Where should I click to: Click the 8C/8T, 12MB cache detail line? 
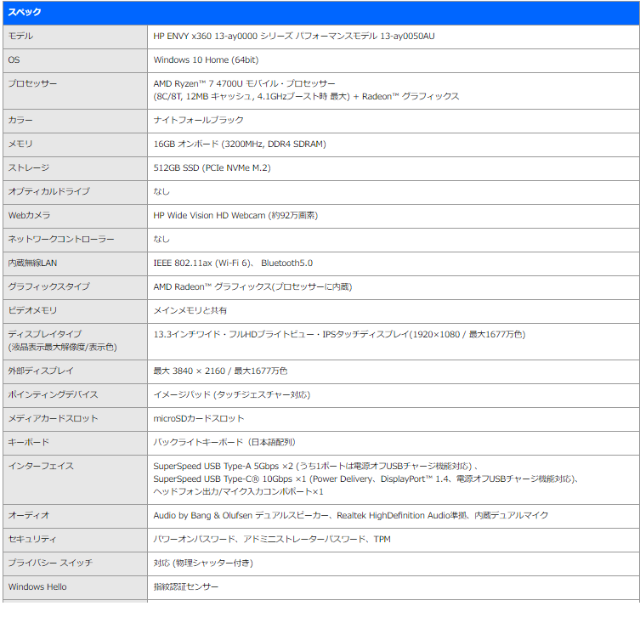click(306, 97)
